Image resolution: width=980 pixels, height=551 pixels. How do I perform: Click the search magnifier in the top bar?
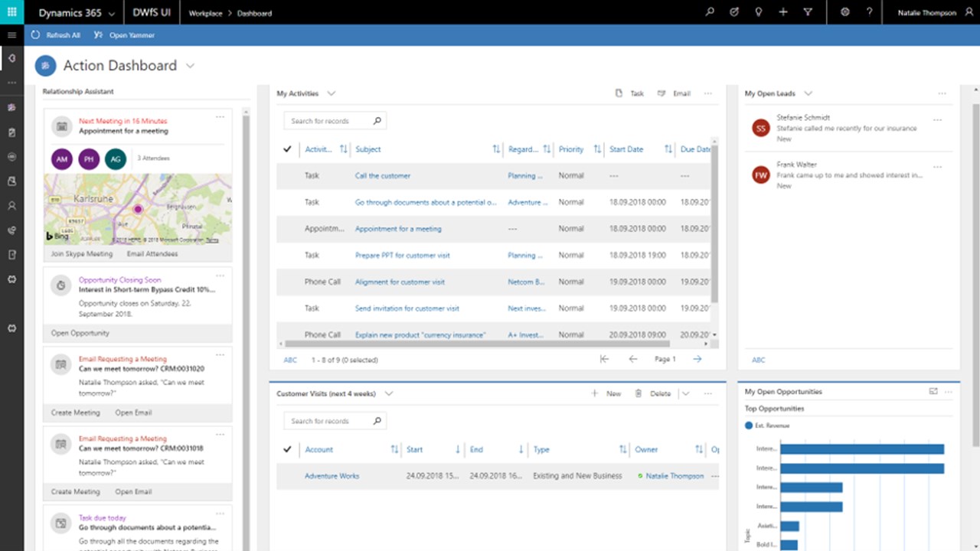click(710, 12)
